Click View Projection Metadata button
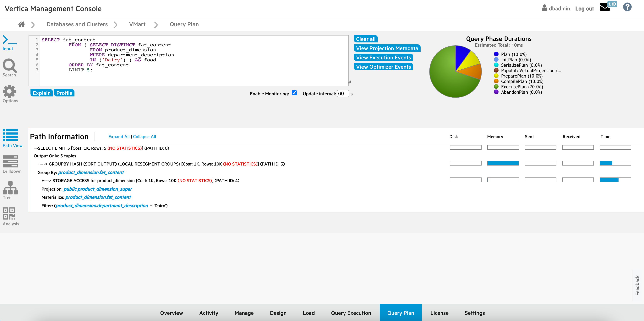644x321 pixels. (387, 48)
